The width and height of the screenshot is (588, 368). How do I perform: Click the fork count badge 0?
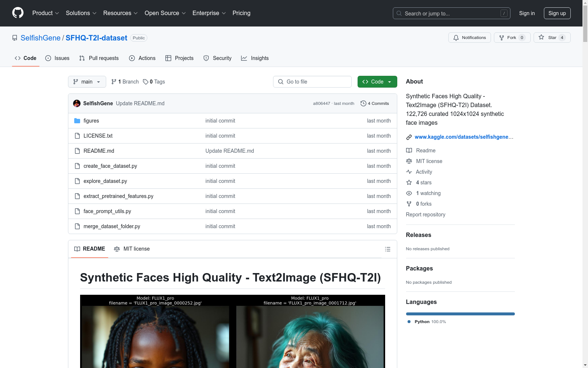(x=522, y=38)
